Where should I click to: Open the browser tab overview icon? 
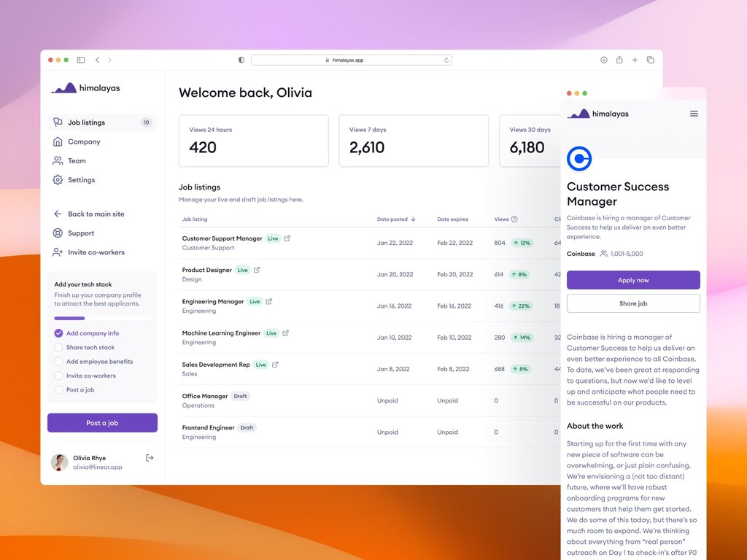click(650, 60)
